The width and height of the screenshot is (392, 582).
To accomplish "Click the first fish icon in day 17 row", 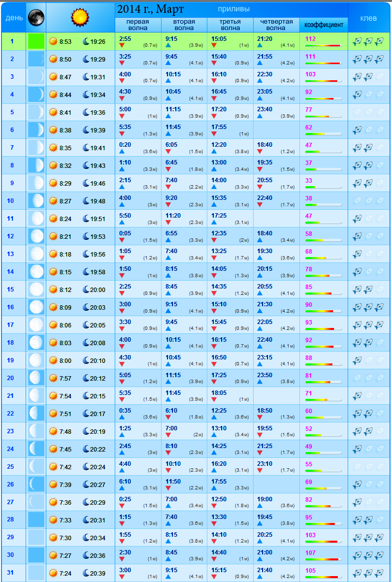I will 358,325.
